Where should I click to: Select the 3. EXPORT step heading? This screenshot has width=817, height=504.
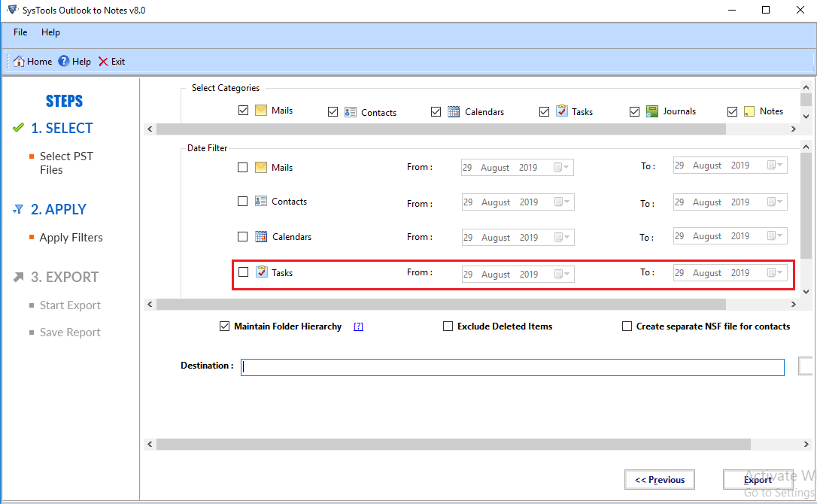(65, 277)
